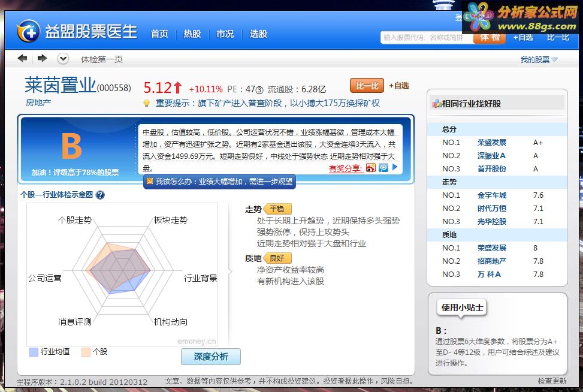Open 招商地产 stock link

click(x=491, y=261)
